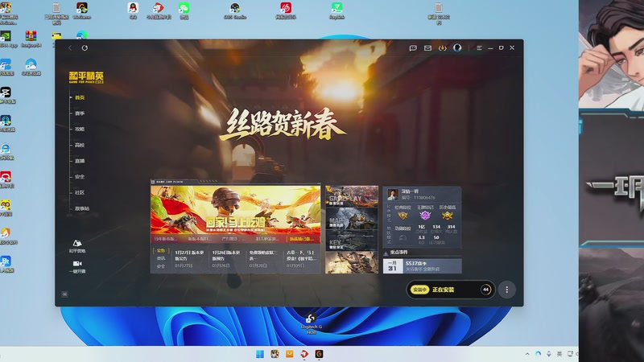Screen dimensions: 644x362
Task: Click the black G icon in taskbar
Action: 319,354
